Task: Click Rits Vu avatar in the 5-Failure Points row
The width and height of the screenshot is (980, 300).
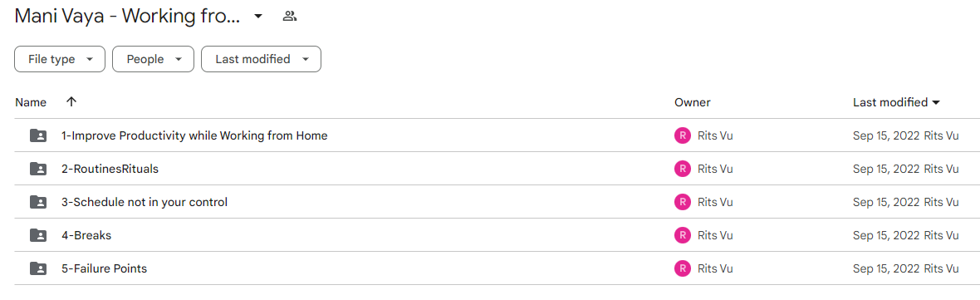Action: click(683, 268)
